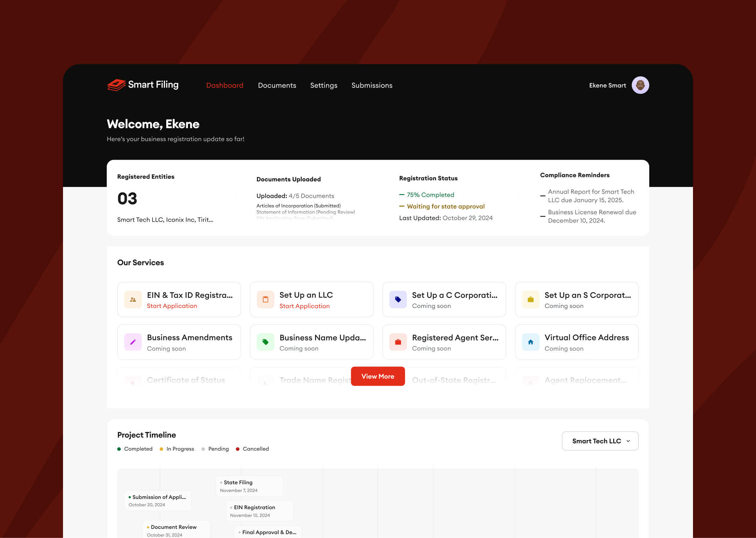This screenshot has width=756, height=538.
Task: Expand the Smart Tech LLC dropdown
Action: (600, 441)
